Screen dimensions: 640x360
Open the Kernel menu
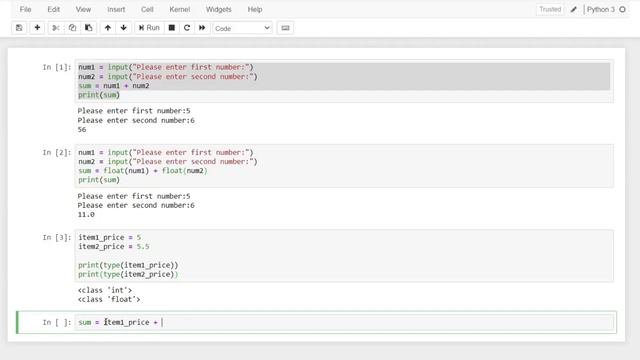click(x=180, y=9)
